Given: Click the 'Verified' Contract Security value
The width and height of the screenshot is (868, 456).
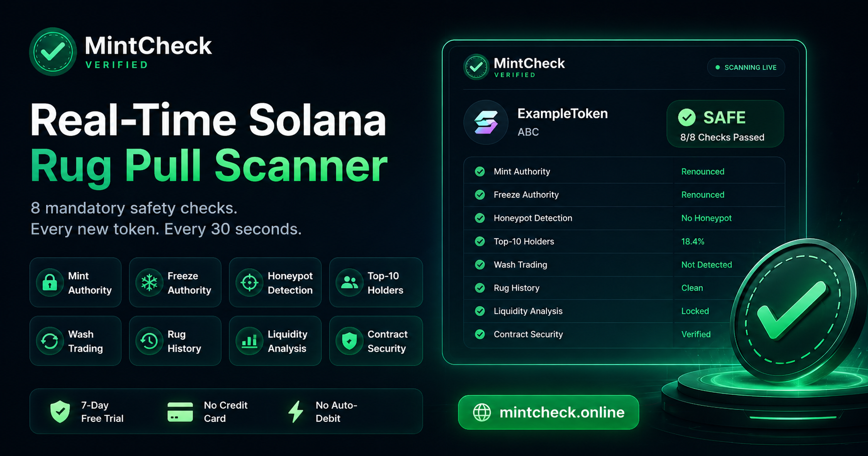Looking at the screenshot, I should (x=696, y=334).
